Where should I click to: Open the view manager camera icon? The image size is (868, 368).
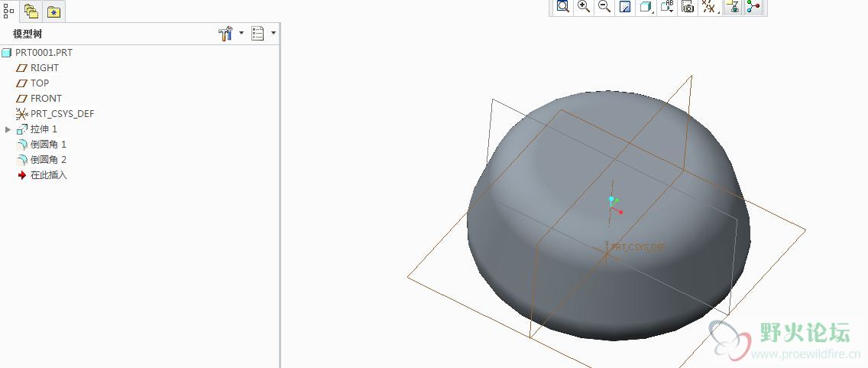click(688, 7)
